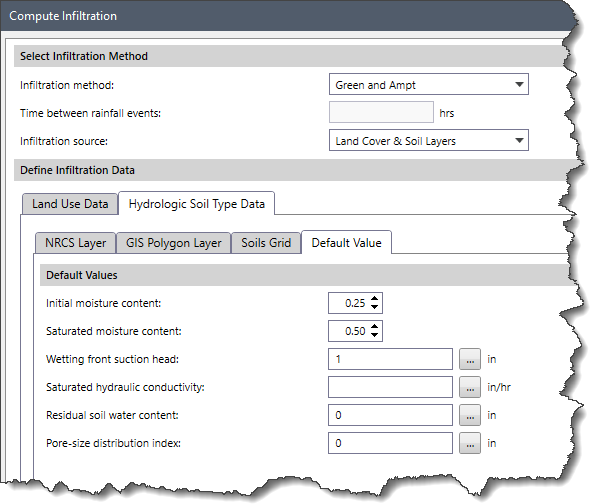Screen dimensions: 591x504
Task: Open lookup button for Residual soil water content
Action: click(x=470, y=415)
